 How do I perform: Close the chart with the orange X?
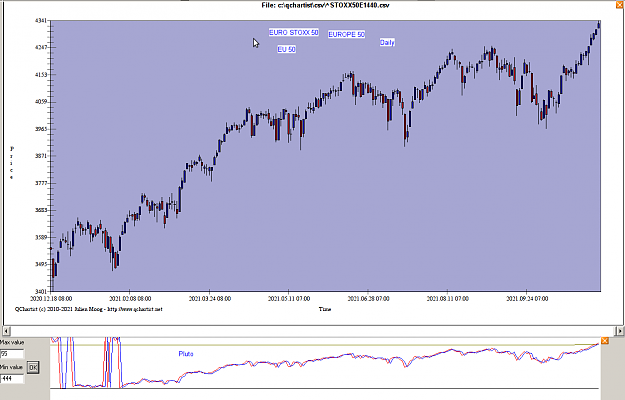click(x=621, y=5)
